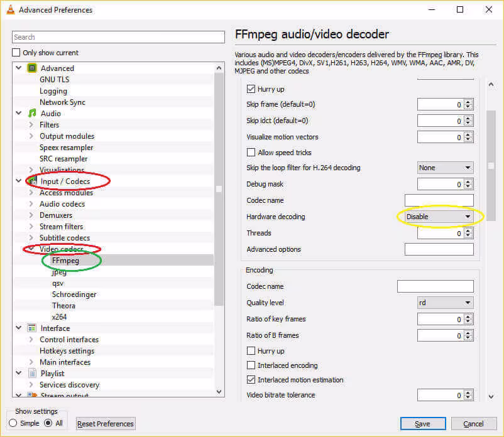The image size is (504, 437).
Task: Click the Save button
Action: click(423, 424)
